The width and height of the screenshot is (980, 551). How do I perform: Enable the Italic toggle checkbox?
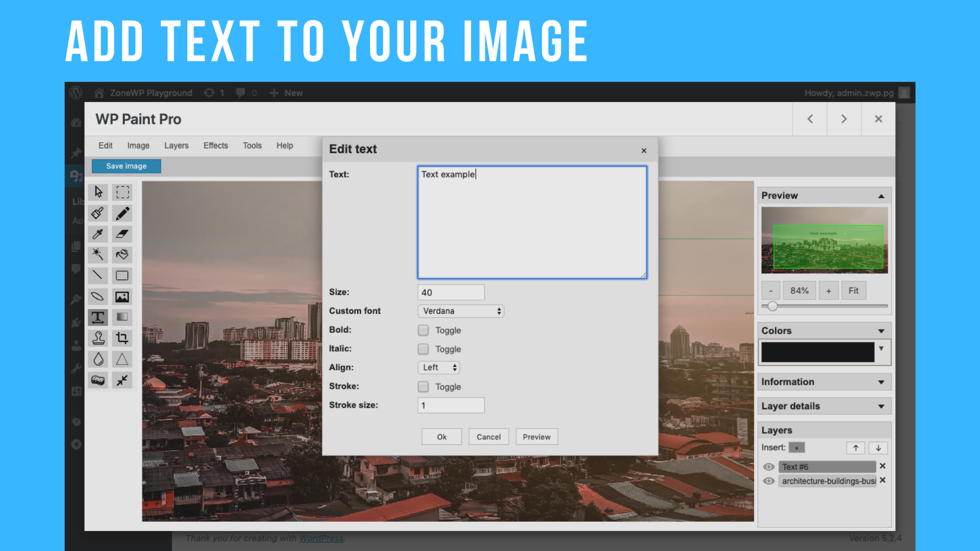click(423, 349)
